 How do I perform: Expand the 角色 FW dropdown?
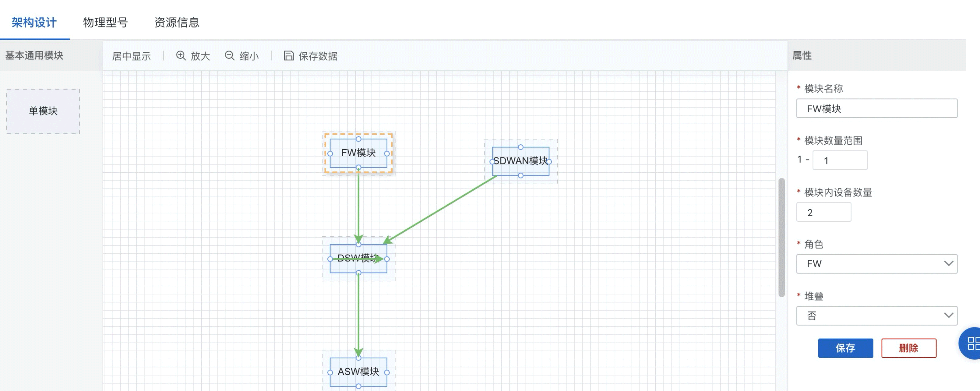pos(876,264)
